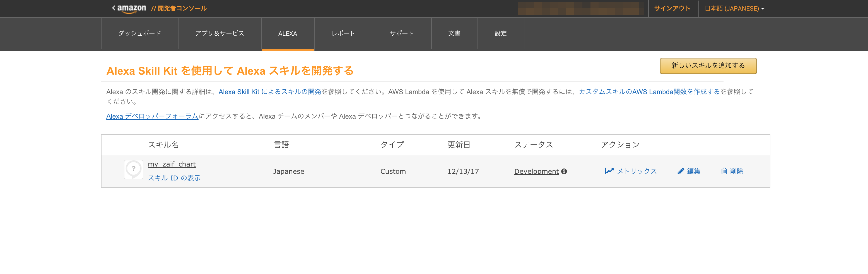Visit the Alexa デベロッパーフォーラム link
868x274 pixels.
152,116
